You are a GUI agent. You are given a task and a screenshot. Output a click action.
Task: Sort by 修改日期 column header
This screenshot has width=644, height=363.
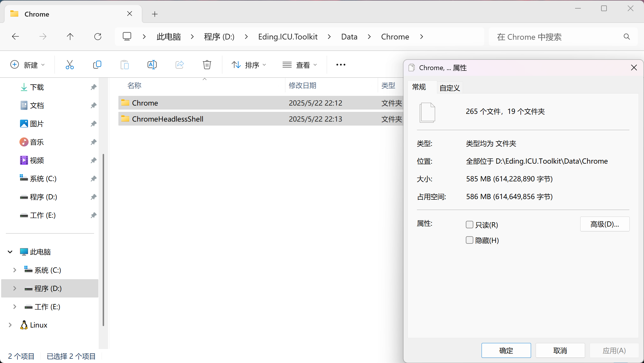point(331,86)
